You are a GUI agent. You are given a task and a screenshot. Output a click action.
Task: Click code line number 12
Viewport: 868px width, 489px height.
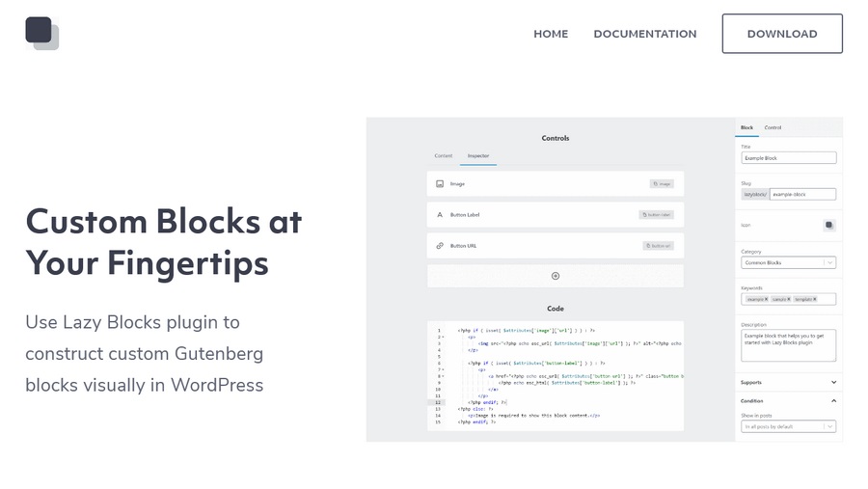point(438,402)
